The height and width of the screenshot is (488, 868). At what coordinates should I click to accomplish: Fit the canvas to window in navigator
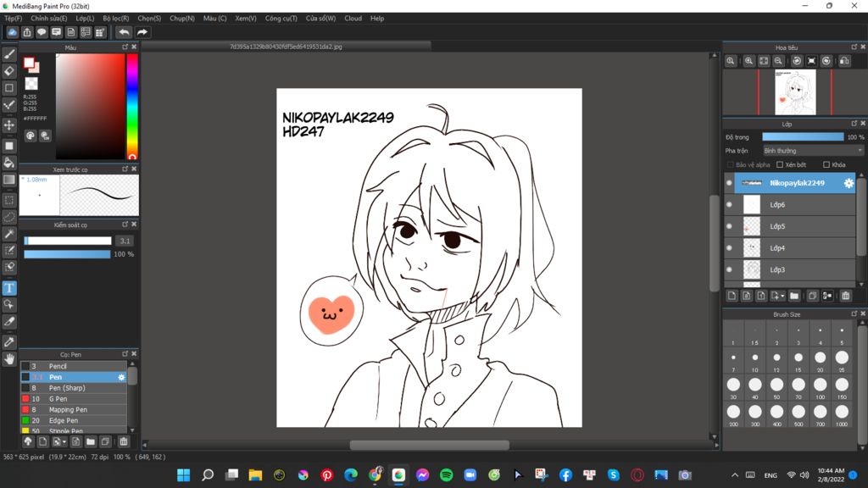[x=764, y=61]
